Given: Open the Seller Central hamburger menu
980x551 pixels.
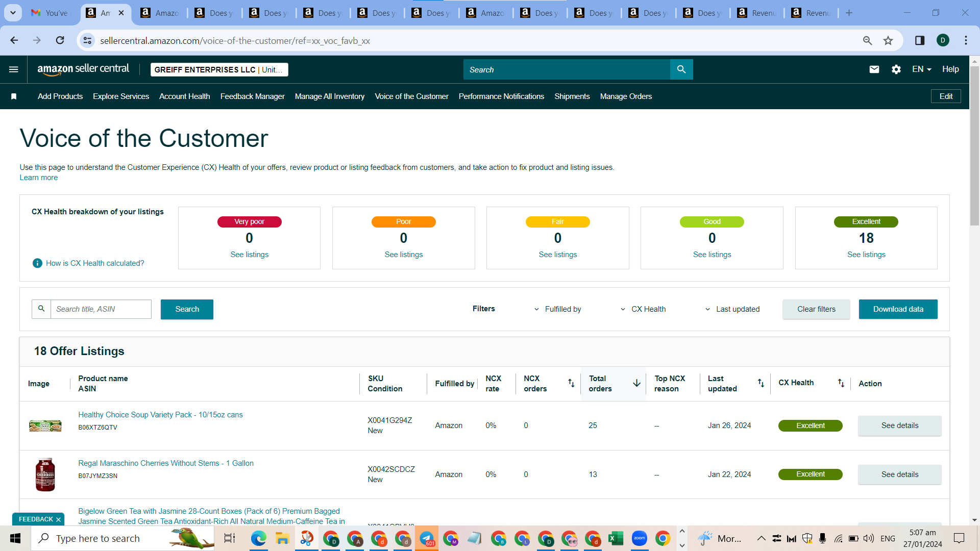Looking at the screenshot, I should (x=14, y=69).
